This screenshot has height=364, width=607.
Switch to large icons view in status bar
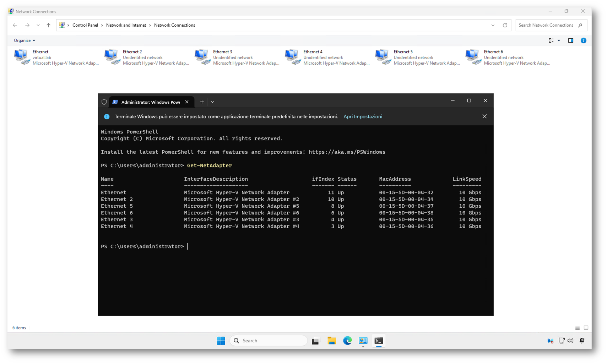coord(586,328)
